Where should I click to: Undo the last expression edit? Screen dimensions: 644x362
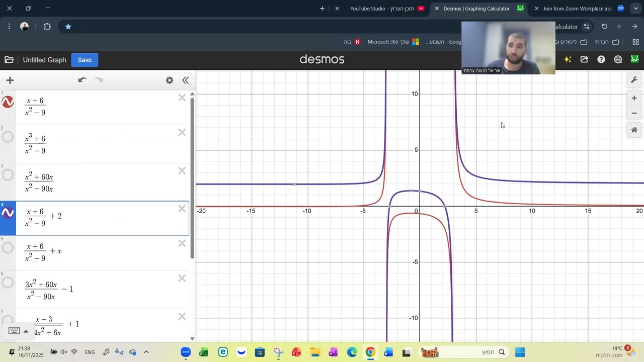pos(83,80)
